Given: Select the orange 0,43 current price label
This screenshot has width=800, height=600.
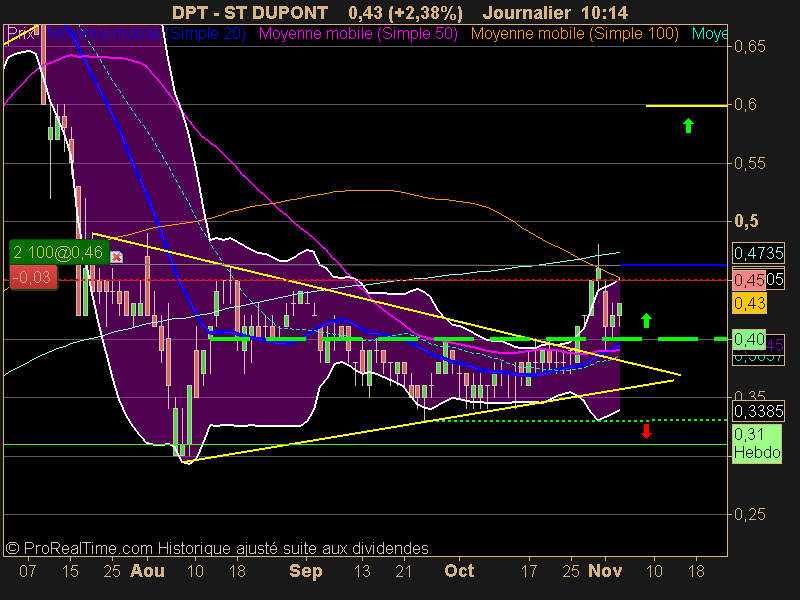Looking at the screenshot, I should 749,304.
